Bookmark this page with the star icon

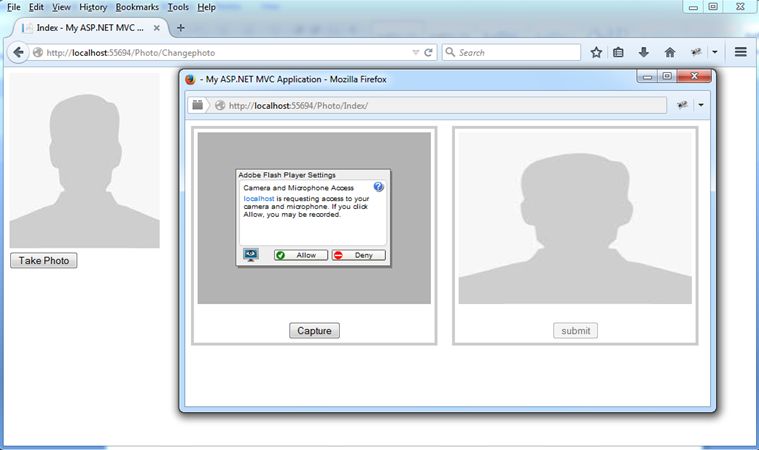tap(596, 52)
